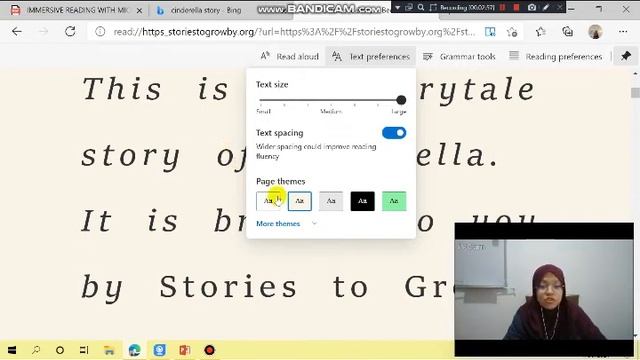Open the Collections icon
640x360 pixels.
(x=567, y=32)
